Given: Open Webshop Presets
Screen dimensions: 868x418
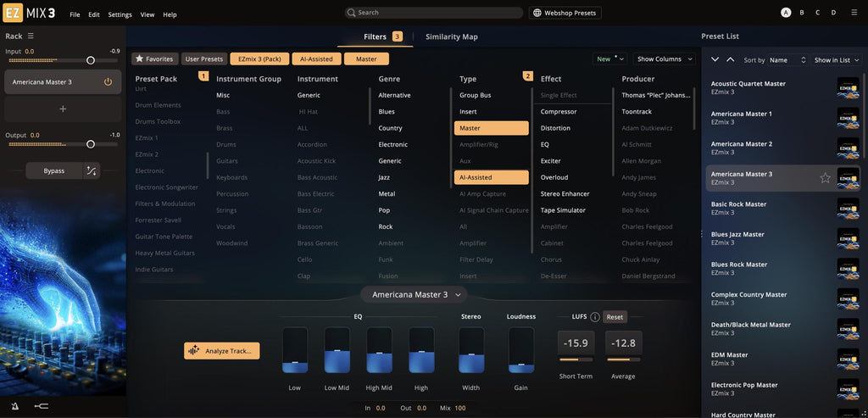Looking at the screenshot, I should (x=565, y=13).
